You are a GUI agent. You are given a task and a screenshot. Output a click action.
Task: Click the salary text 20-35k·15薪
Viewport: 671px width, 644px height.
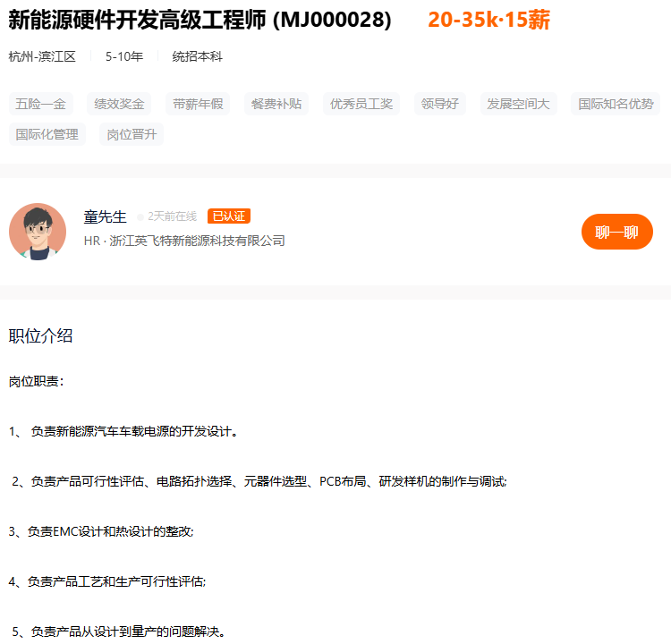click(488, 20)
